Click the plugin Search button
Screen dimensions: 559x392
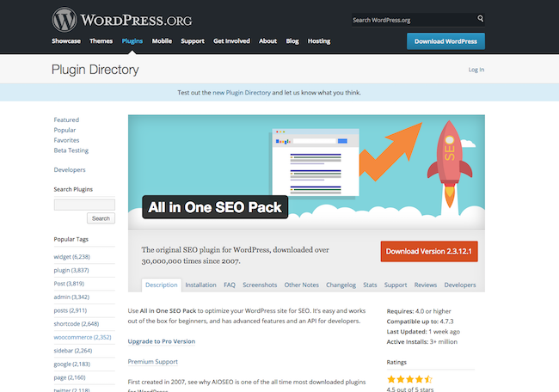[x=101, y=218]
